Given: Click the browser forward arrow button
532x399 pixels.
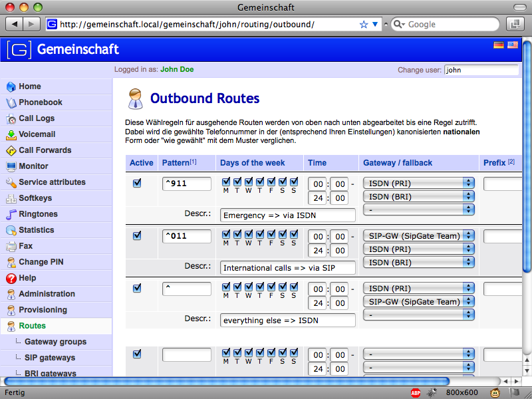Looking at the screenshot, I should click(31, 24).
